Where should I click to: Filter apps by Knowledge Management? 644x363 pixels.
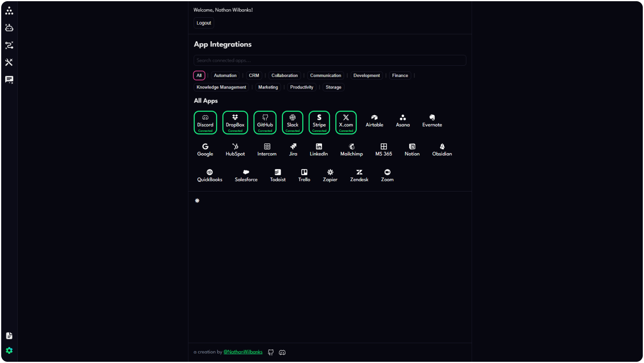click(x=221, y=87)
